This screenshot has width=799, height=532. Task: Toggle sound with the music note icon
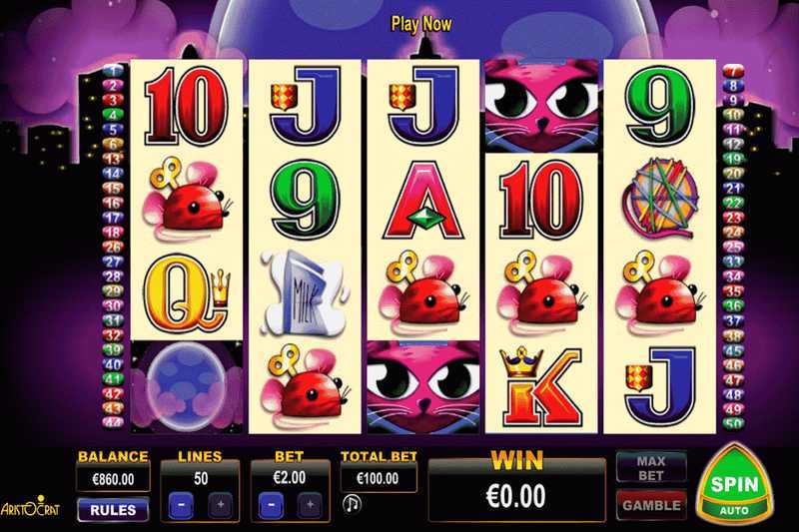[352, 503]
